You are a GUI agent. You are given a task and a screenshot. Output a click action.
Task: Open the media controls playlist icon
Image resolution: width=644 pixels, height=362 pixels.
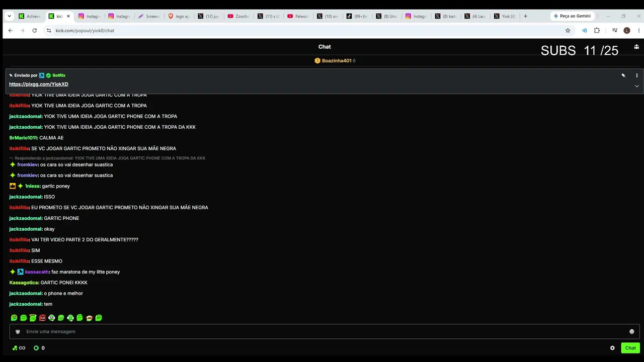615,31
